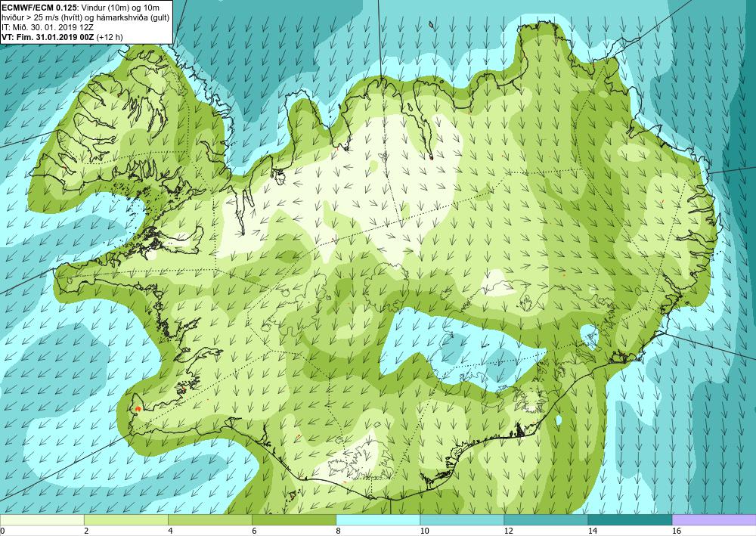Click the 6–8 m/s darker green legend swatch
Viewport: 756px width, 536px height.
pos(294,519)
